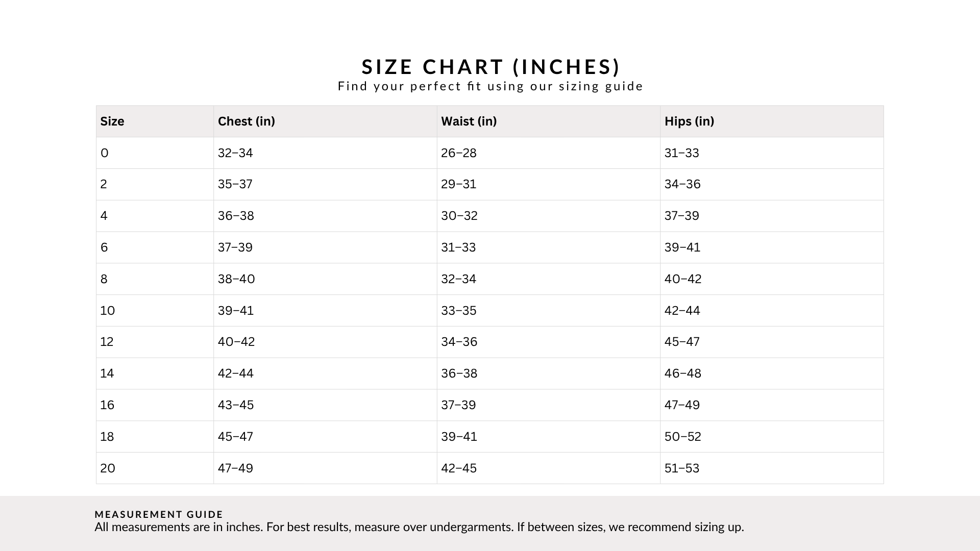Image resolution: width=980 pixels, height=551 pixels.
Task: Click the SIZE CHART (INCHES) title
Action: 491,67
